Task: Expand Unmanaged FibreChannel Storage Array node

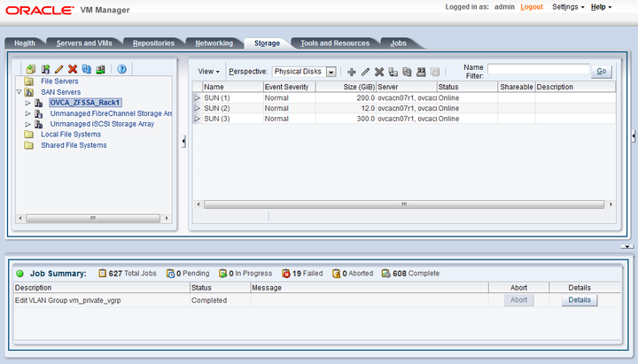Action: [x=27, y=113]
